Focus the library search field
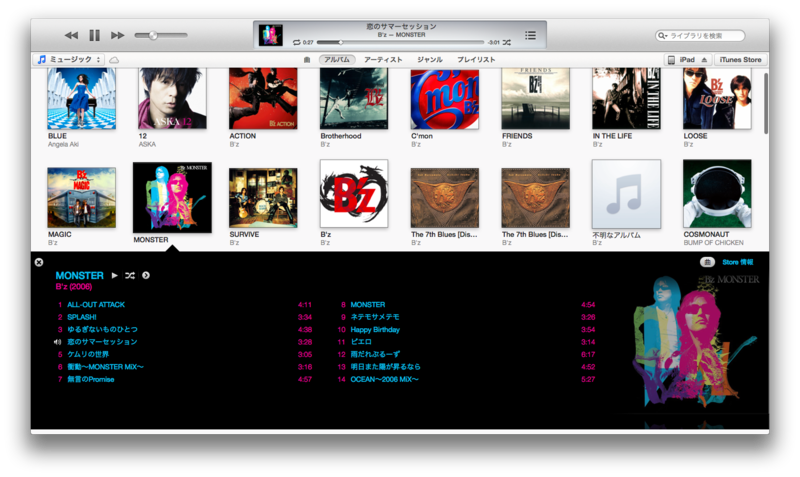800x477 pixels. 700,36
